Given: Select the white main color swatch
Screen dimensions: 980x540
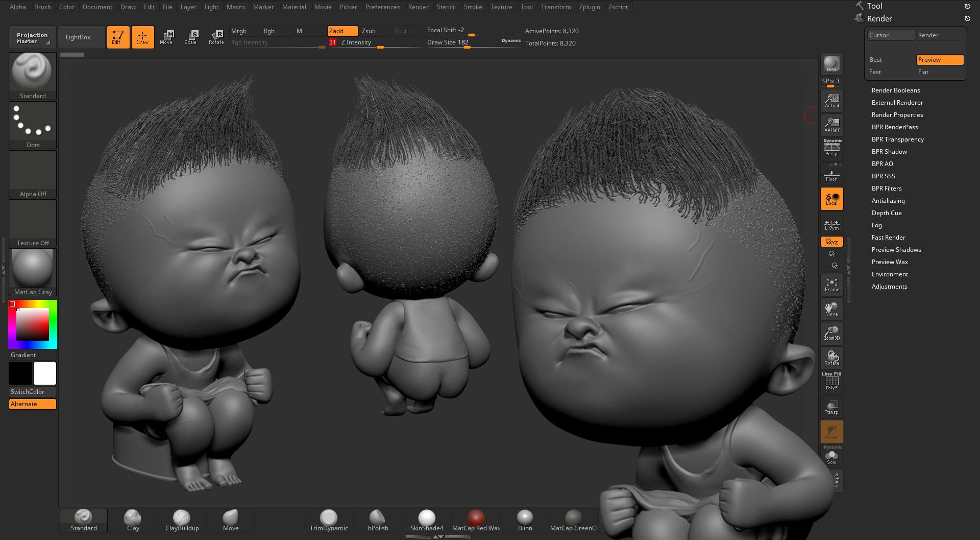Looking at the screenshot, I should (x=45, y=373).
